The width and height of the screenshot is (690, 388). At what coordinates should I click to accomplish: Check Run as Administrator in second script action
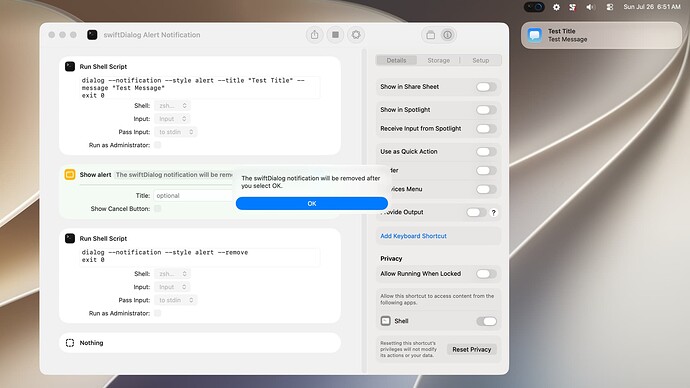tap(158, 313)
